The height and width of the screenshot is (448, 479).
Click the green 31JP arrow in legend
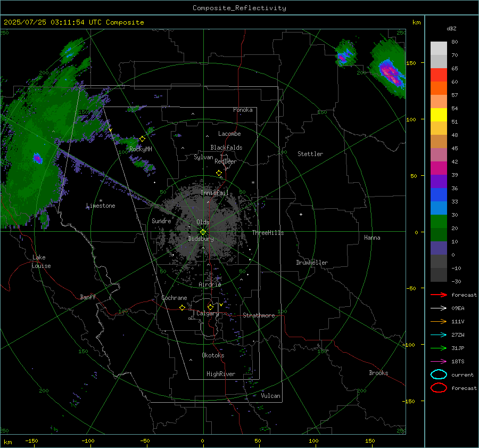point(439,348)
